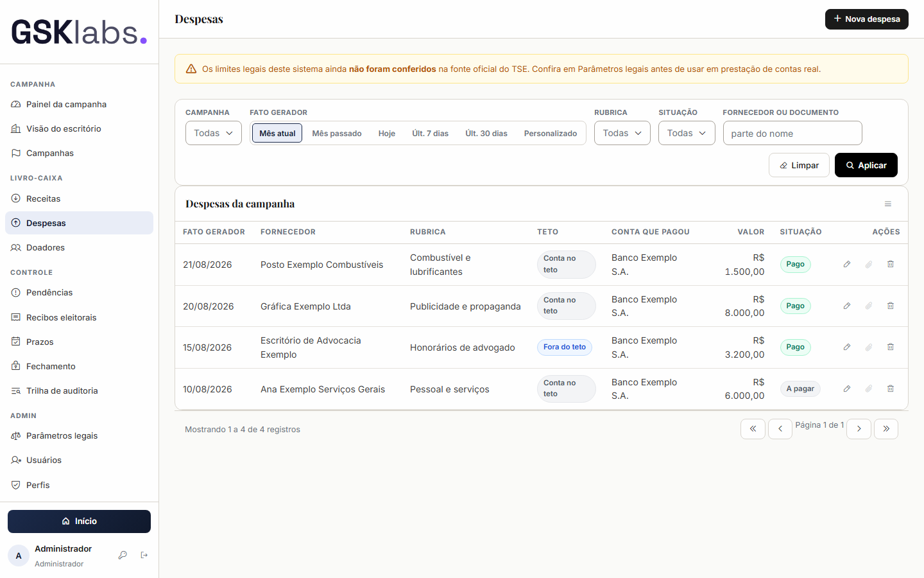Click the Início button in the sidebar

tap(79, 521)
